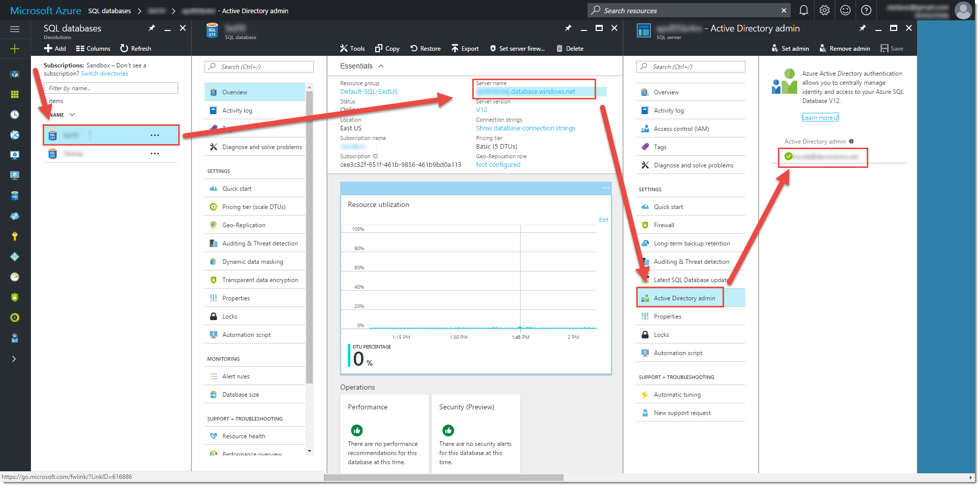Click the Switch directories link

[x=105, y=74]
